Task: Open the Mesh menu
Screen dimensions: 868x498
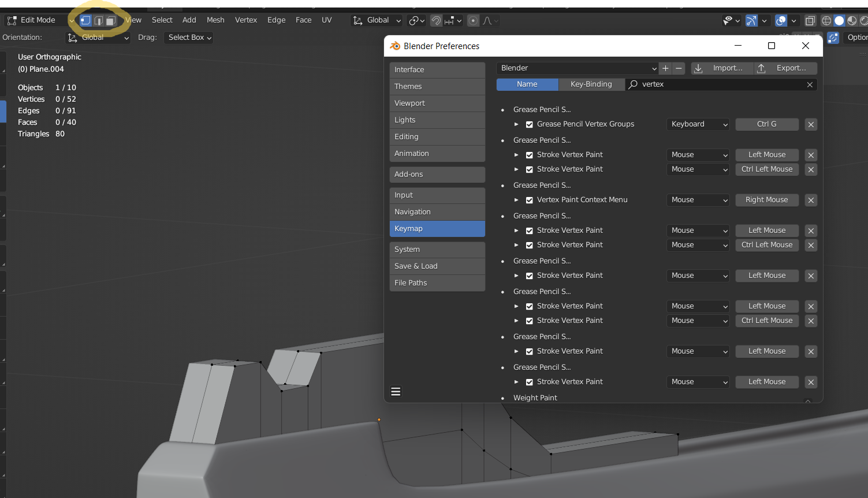Action: pyautogui.click(x=215, y=20)
